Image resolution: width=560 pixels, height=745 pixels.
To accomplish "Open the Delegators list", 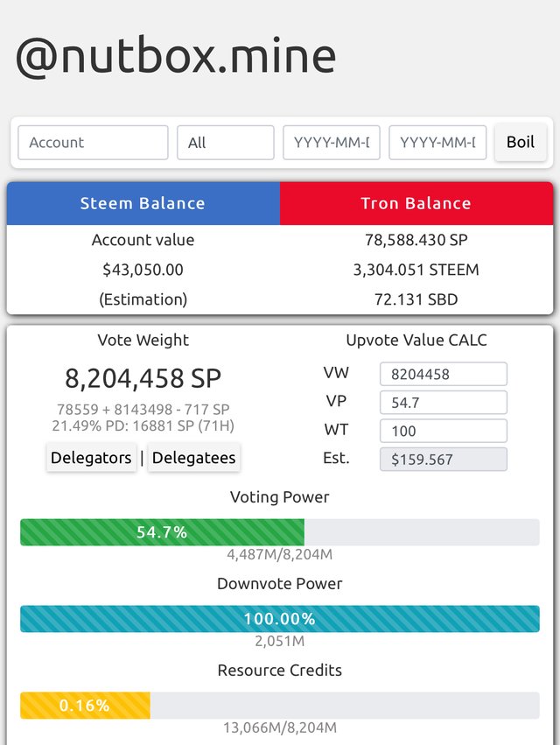I will coord(91,458).
